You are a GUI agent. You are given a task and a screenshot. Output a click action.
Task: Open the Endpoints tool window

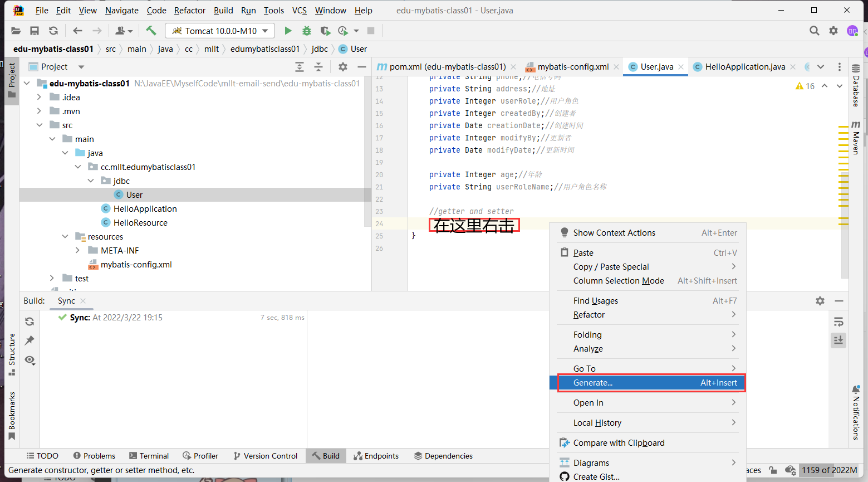[376, 456]
